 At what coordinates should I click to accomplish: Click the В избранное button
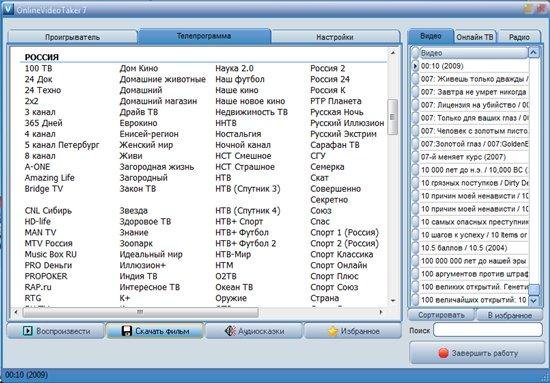point(510,315)
